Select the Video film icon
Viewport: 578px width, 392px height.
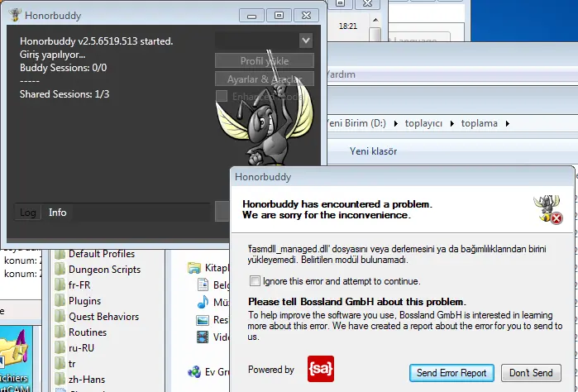(203, 337)
